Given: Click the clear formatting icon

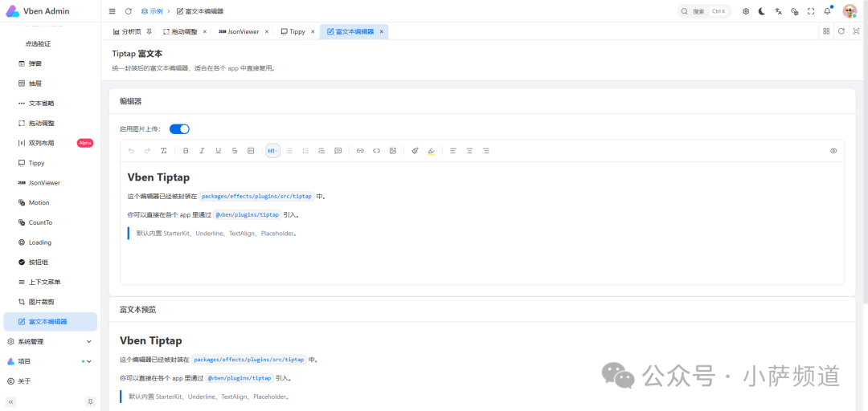Looking at the screenshot, I should point(163,150).
